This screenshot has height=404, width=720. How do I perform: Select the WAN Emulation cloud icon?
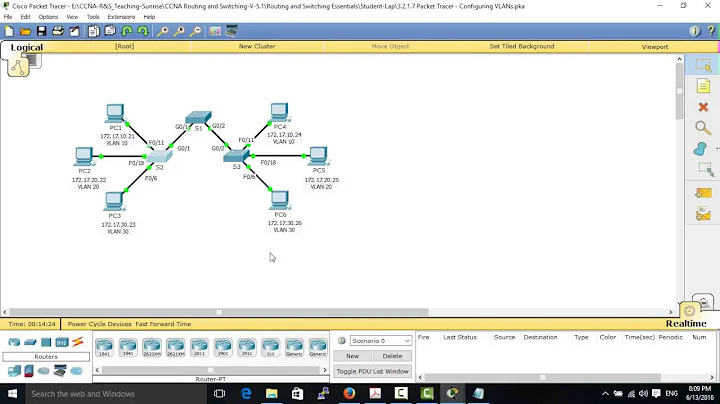click(x=44, y=370)
